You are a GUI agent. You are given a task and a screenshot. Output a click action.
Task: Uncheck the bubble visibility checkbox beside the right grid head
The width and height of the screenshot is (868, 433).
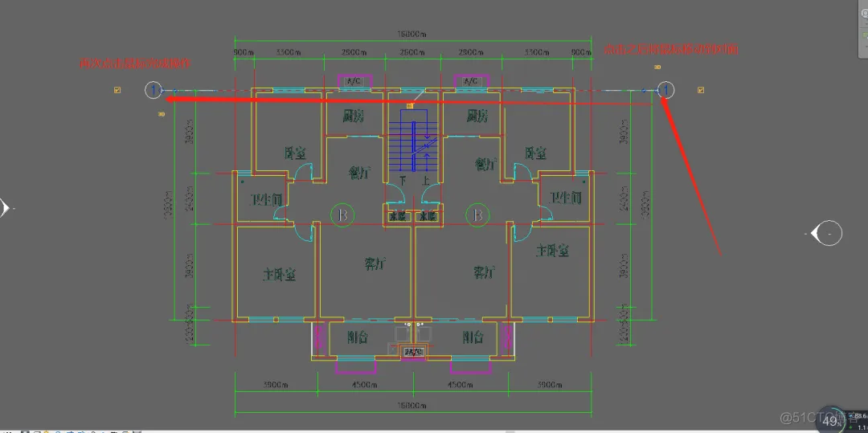click(x=701, y=90)
